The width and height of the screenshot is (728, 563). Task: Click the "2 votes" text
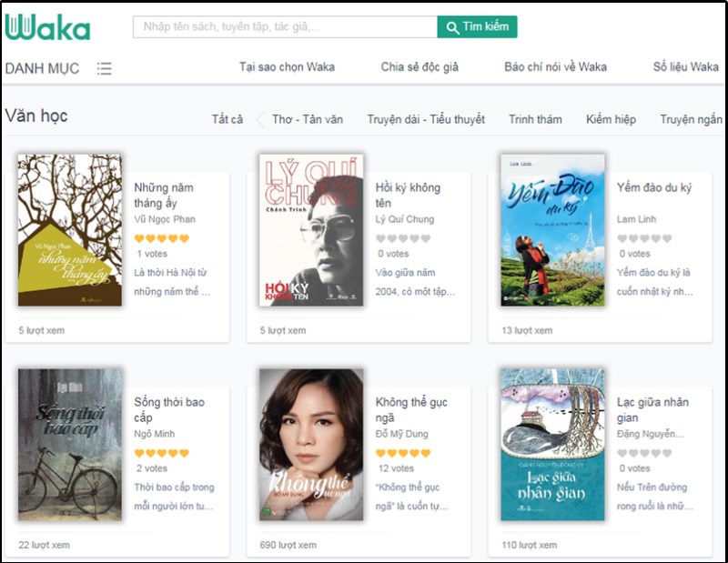(152, 468)
